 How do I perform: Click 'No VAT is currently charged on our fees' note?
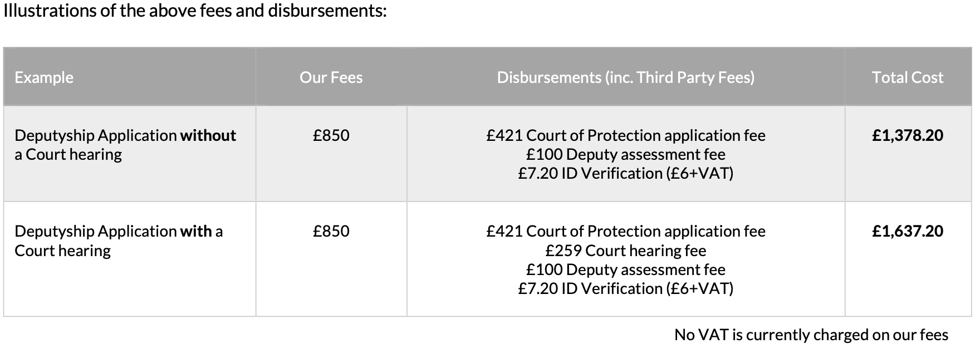pyautogui.click(x=811, y=335)
